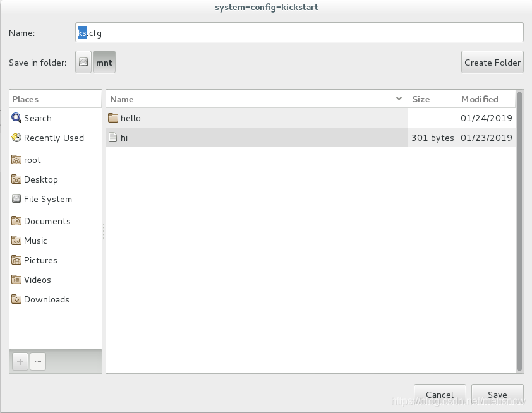
Task: Remove bookmark with the minus button
Action: (38, 362)
